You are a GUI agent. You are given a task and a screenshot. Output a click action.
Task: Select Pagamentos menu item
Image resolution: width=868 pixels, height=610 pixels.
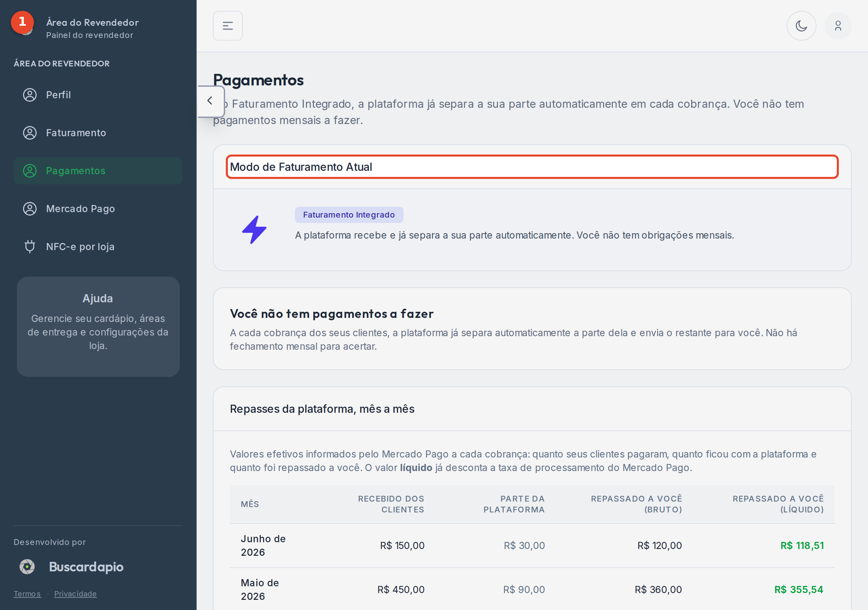point(98,171)
